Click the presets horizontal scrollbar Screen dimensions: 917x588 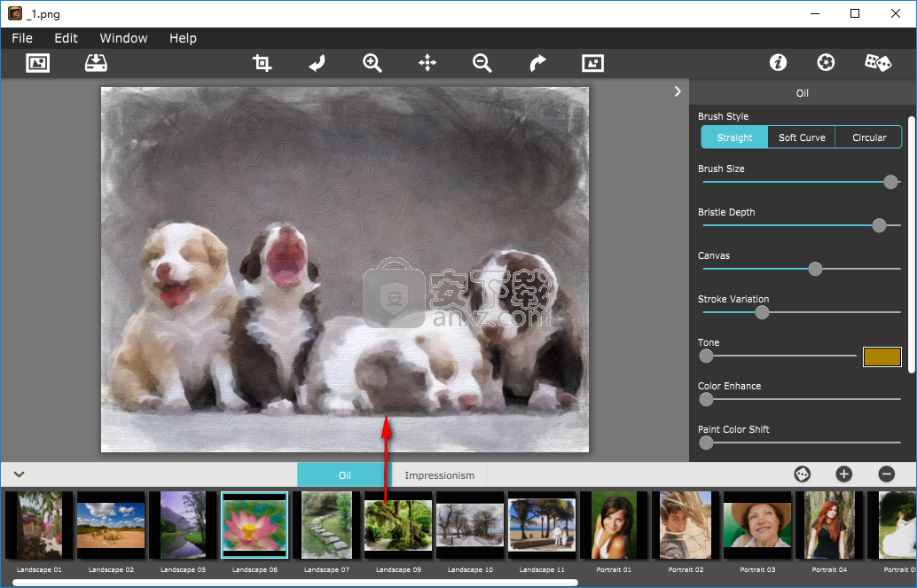coord(295,583)
